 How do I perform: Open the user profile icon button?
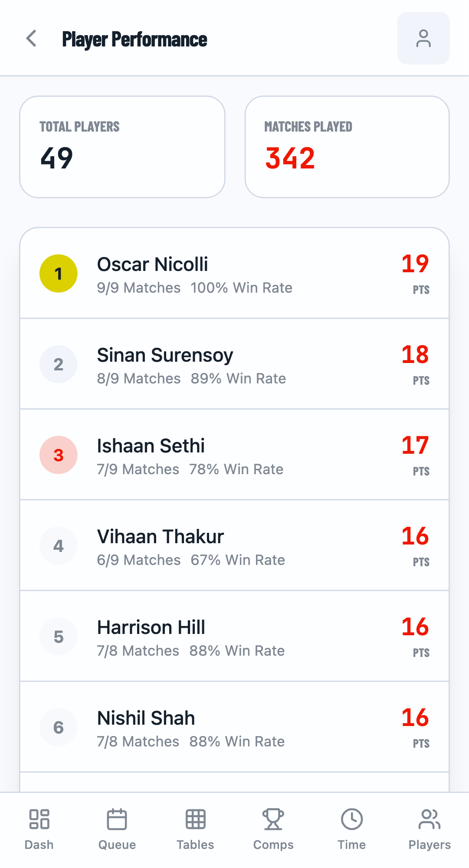coord(423,39)
